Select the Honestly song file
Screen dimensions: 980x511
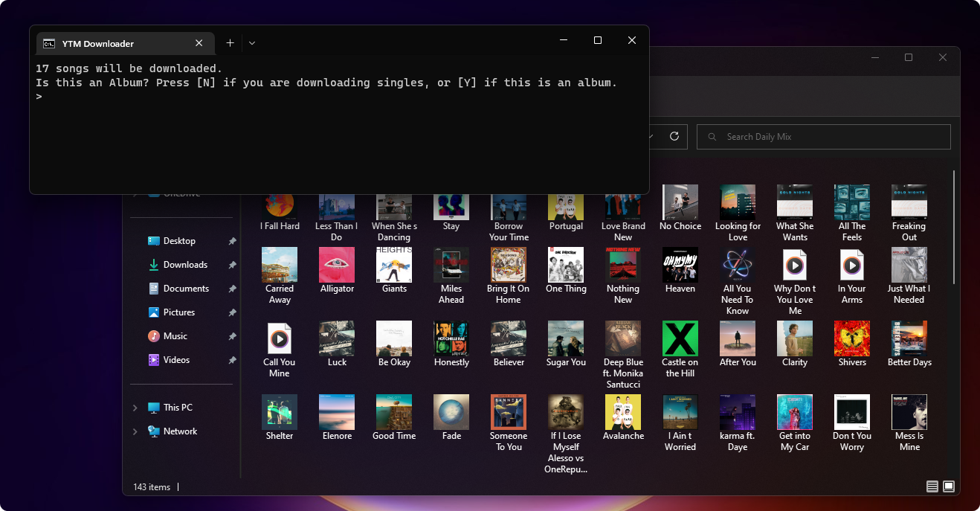pyautogui.click(x=451, y=344)
